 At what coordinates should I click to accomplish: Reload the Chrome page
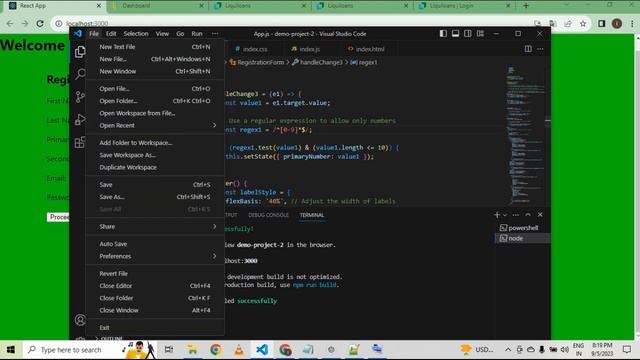click(40, 24)
